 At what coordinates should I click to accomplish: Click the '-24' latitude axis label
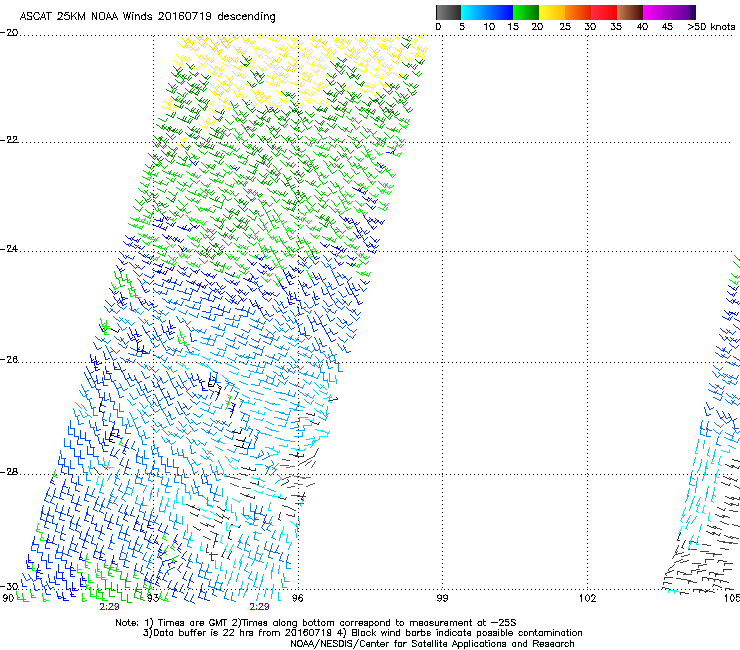tap(9, 249)
